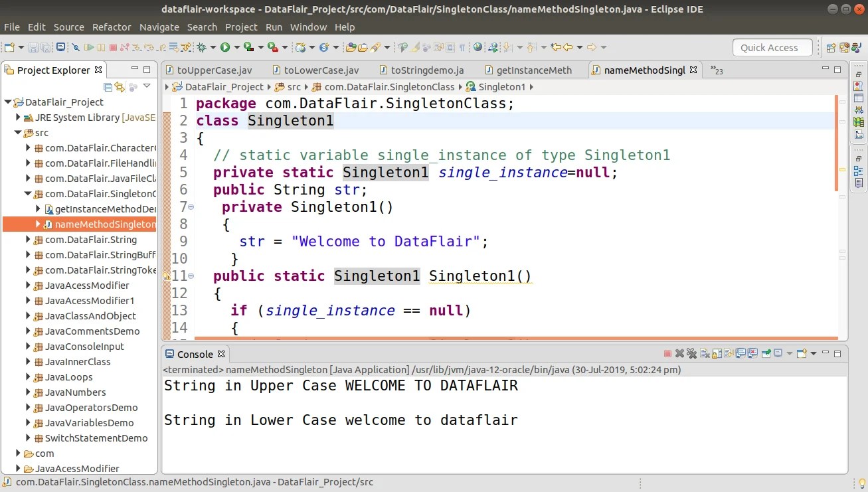Image resolution: width=868 pixels, height=492 pixels.
Task: Click the Resume toolbar icon
Action: [x=88, y=47]
